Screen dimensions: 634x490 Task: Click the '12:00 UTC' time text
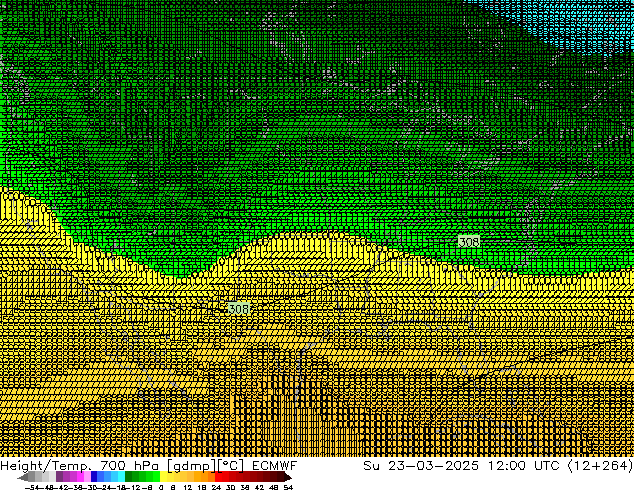click(x=524, y=465)
